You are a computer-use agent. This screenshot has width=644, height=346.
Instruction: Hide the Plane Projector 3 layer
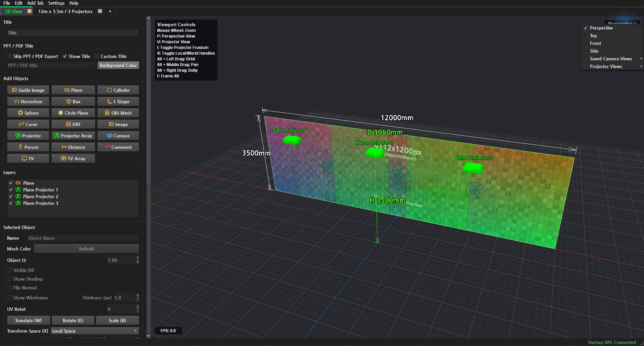click(11, 203)
